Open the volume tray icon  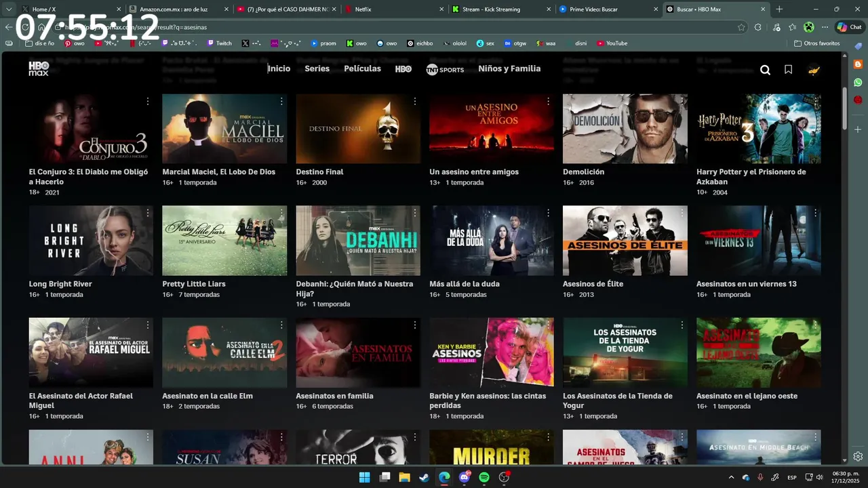(819, 478)
